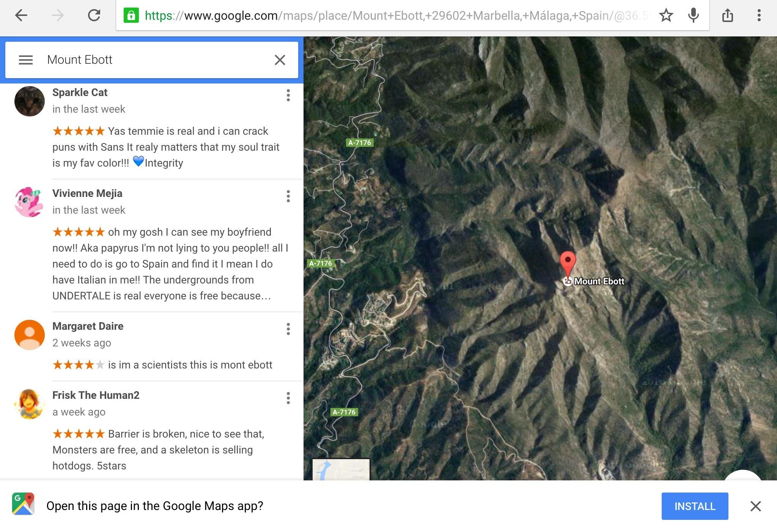Image resolution: width=777 pixels, height=532 pixels.
Task: Open the share icon in browser toolbar
Action: click(727, 16)
